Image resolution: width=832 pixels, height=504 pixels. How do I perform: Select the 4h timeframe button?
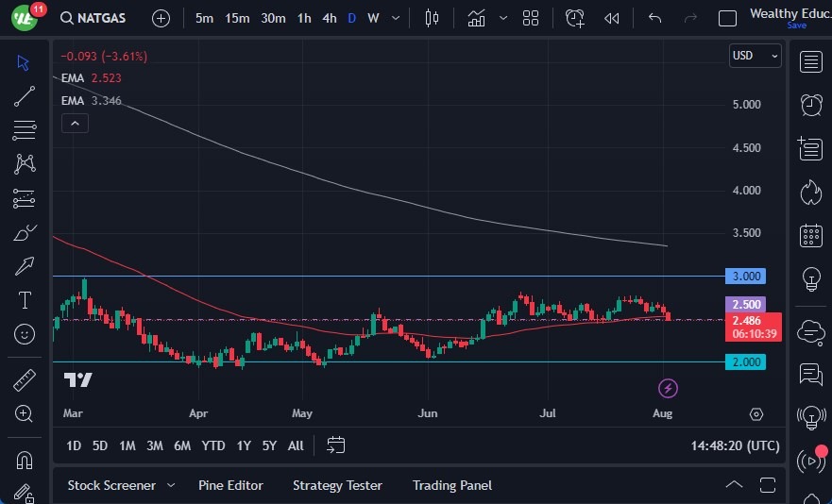tap(329, 18)
